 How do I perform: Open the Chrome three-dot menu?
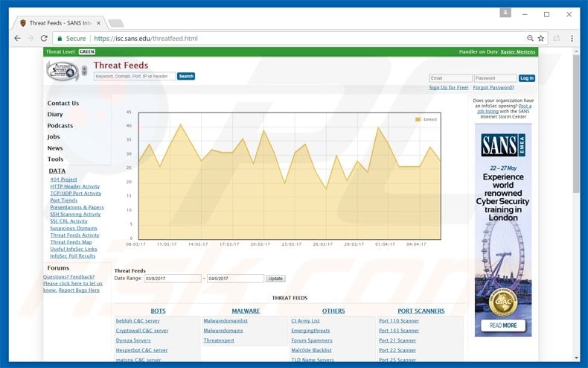click(x=572, y=38)
